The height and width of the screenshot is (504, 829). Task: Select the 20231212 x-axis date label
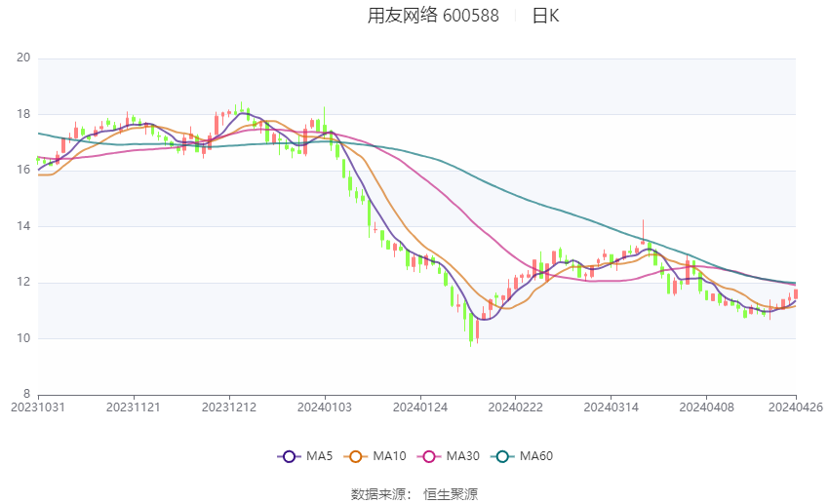point(229,407)
